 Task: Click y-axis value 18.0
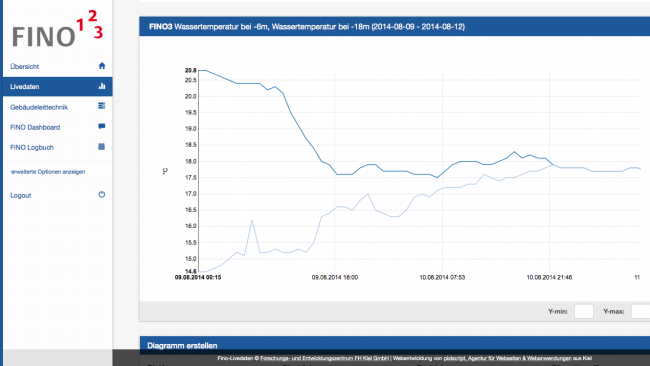191,162
